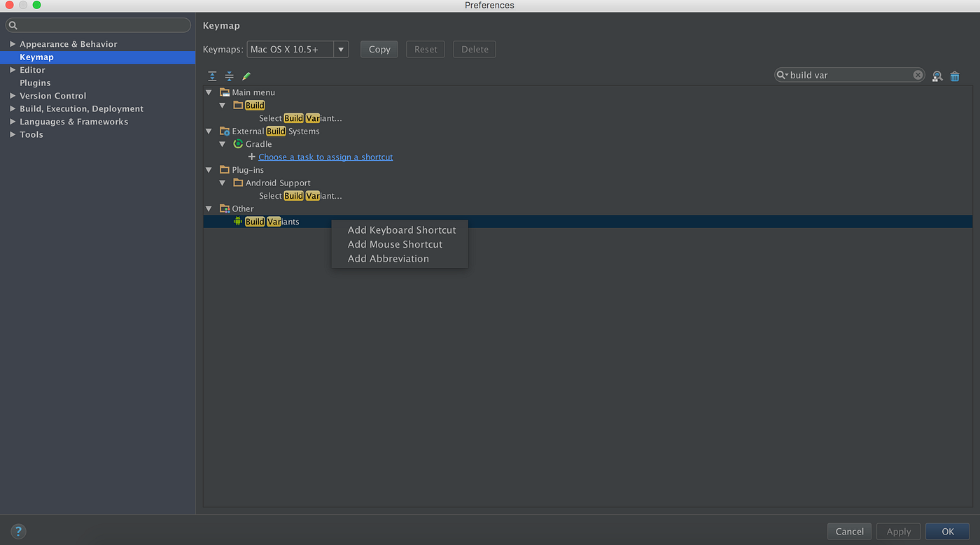This screenshot has width=980, height=545.
Task: Click the trash icon to clear search filter
Action: click(954, 76)
